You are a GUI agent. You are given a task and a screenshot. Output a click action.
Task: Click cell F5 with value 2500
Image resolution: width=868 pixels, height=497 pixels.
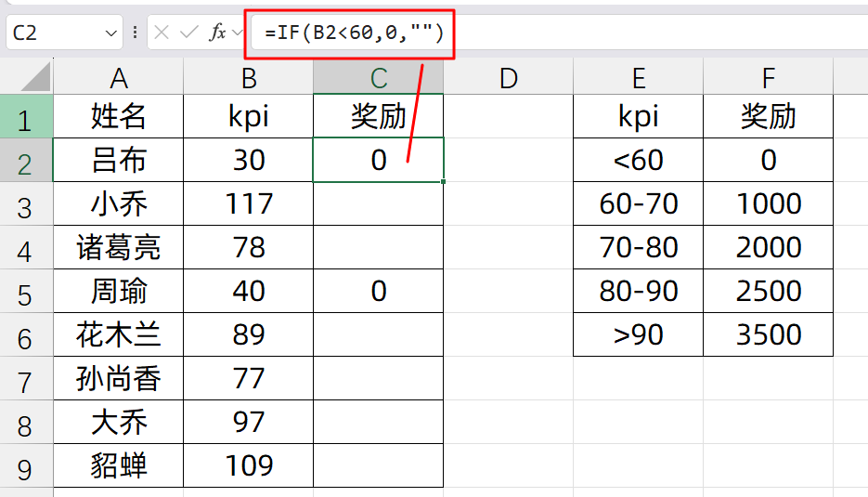point(769,292)
